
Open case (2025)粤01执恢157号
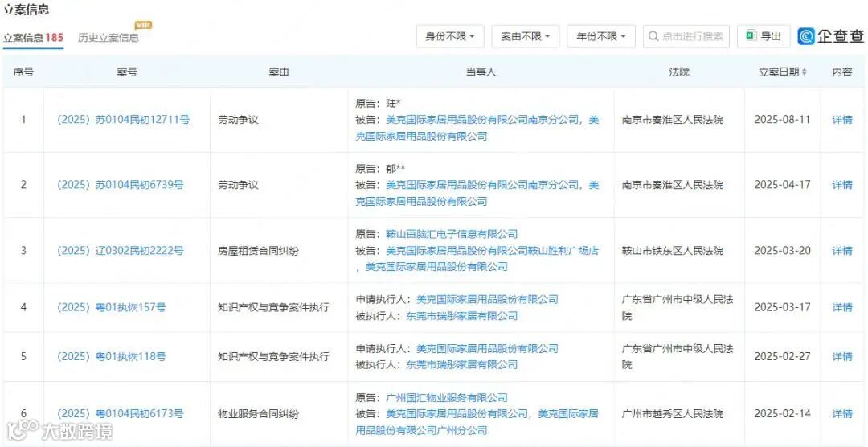pyautogui.click(x=111, y=307)
